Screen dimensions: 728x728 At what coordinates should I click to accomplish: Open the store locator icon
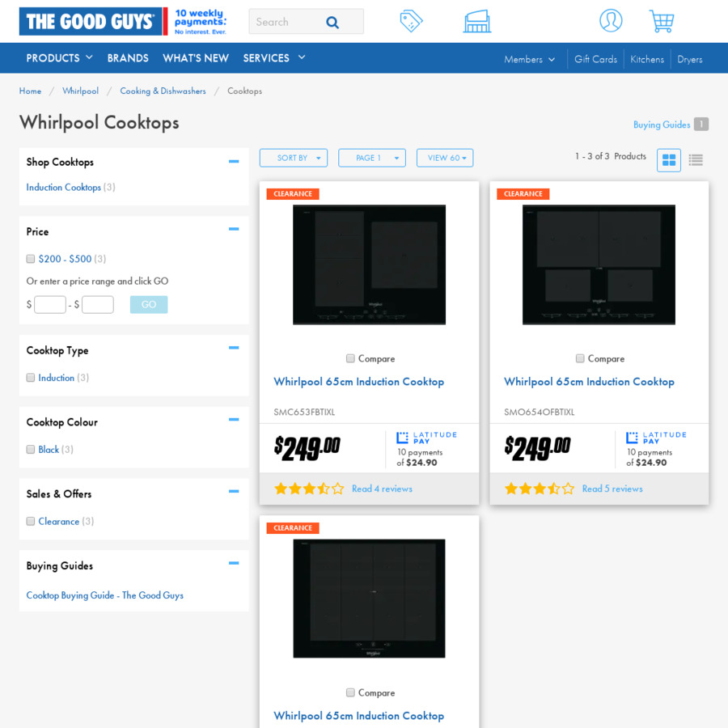tap(476, 21)
